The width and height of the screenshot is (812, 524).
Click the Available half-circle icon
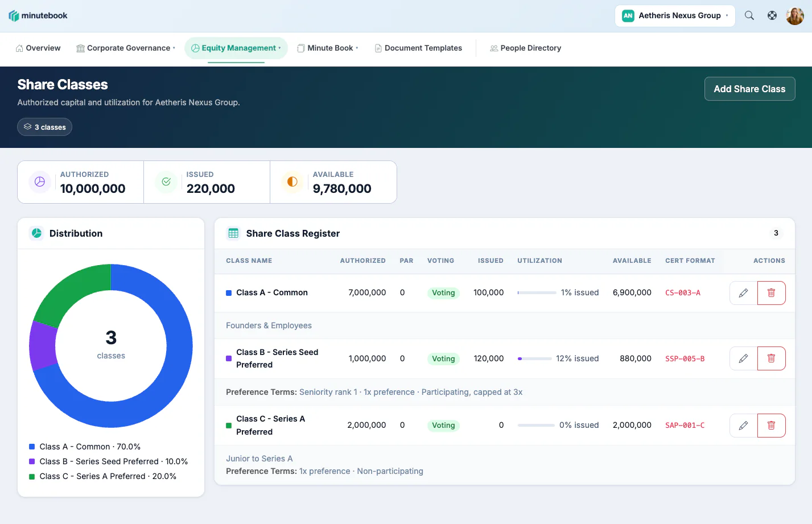292,182
